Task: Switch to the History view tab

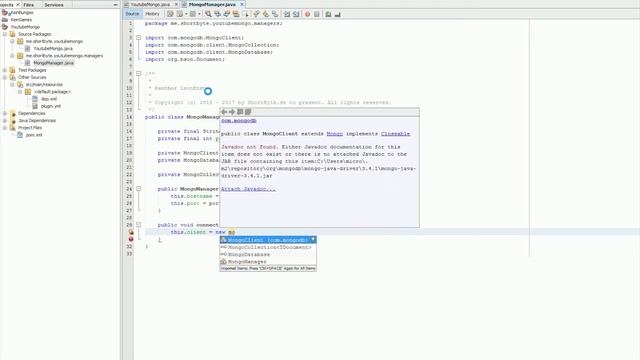Action: point(152,14)
